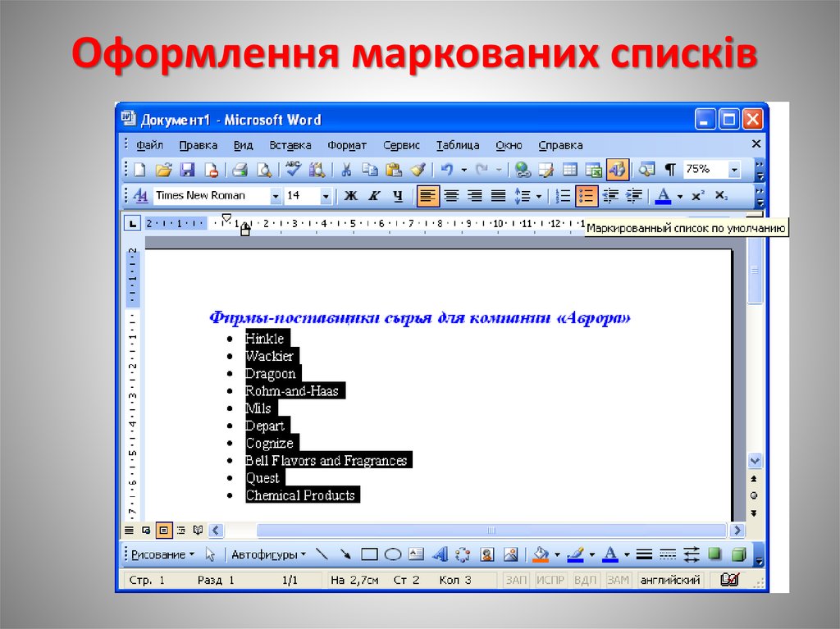Save the document with floppy icon
Image resolution: width=840 pixels, height=629 pixels.
[187, 170]
